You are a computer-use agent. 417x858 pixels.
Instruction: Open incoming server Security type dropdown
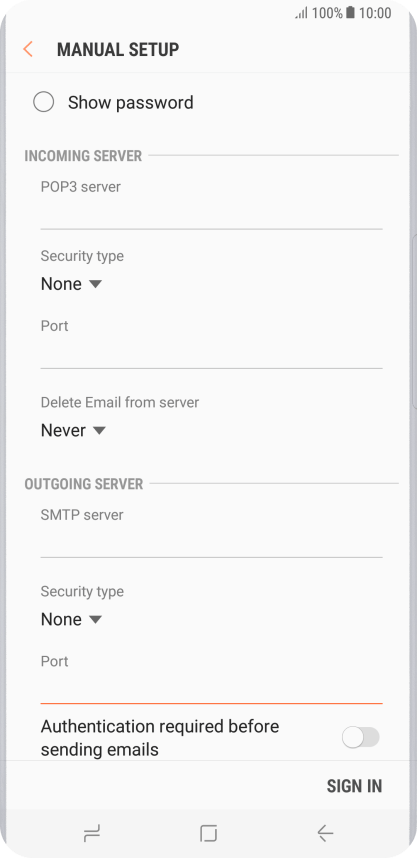(71, 284)
